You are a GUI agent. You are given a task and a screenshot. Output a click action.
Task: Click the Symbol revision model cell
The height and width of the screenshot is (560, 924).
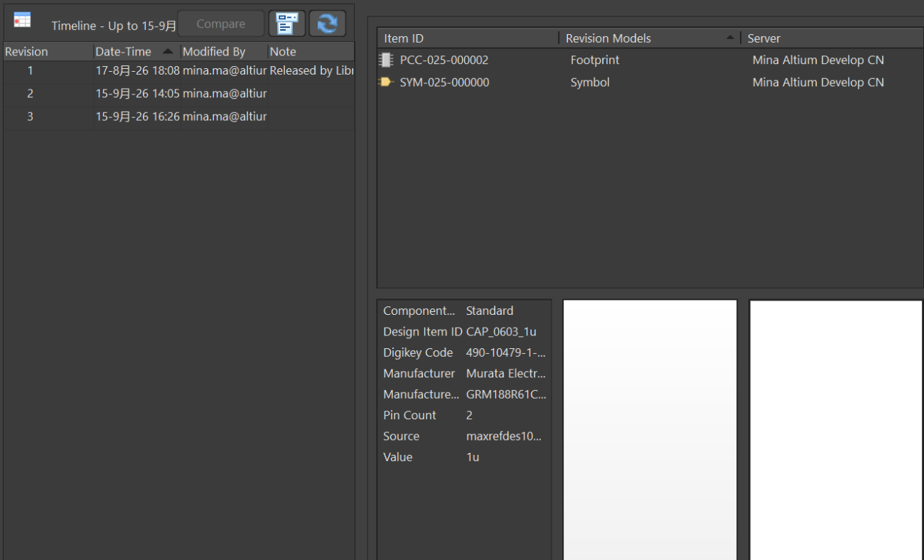pos(590,82)
